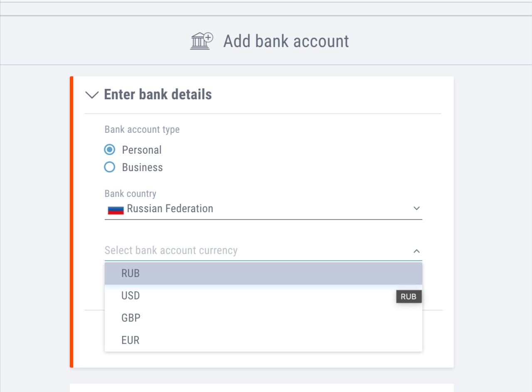
Task: Click the Bank account type label
Action: [142, 130]
